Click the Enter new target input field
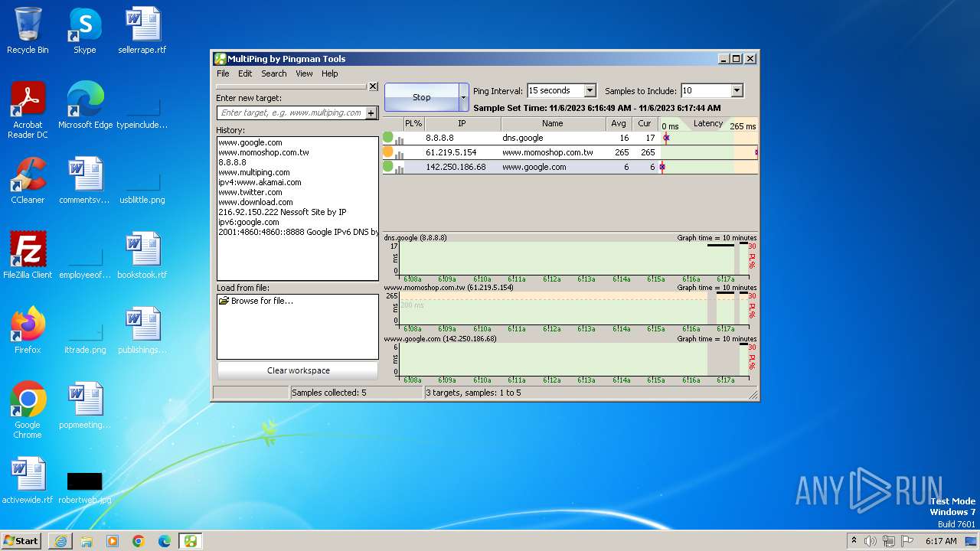980x551 pixels. [292, 112]
